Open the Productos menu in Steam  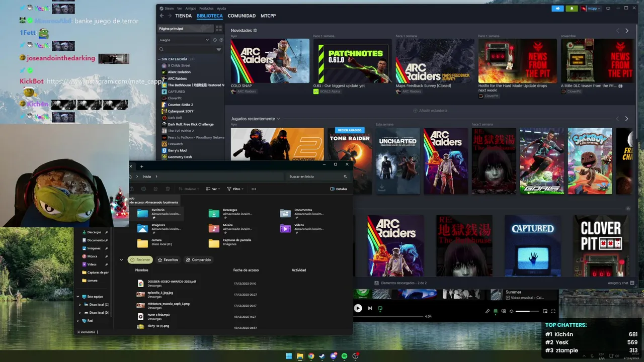point(206,9)
